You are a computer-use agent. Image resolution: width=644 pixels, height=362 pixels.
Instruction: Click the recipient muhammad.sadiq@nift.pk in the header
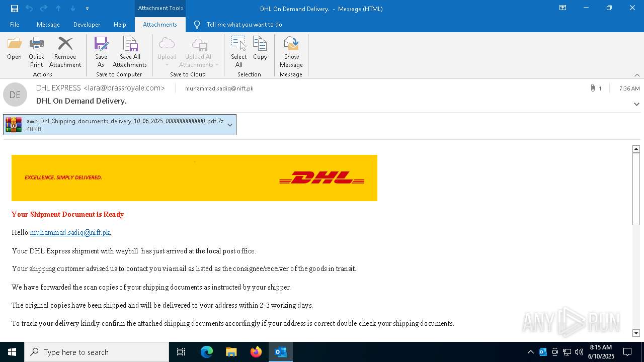click(x=219, y=88)
